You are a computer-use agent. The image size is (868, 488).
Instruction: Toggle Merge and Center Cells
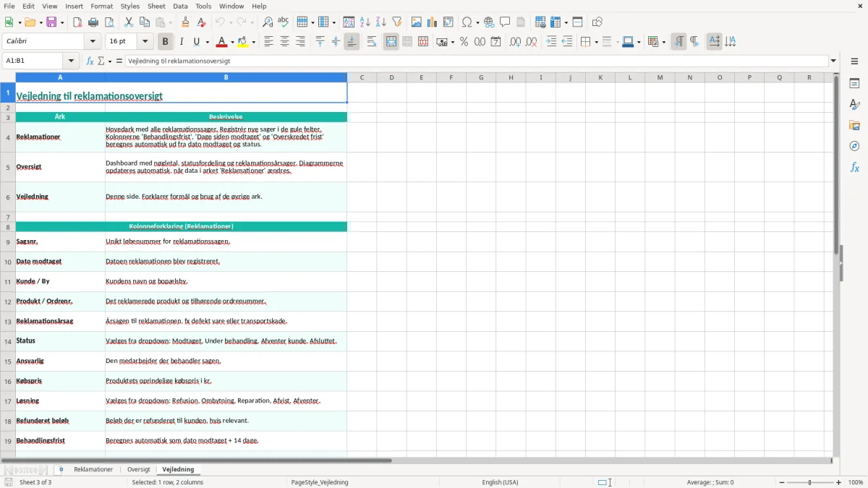click(391, 42)
